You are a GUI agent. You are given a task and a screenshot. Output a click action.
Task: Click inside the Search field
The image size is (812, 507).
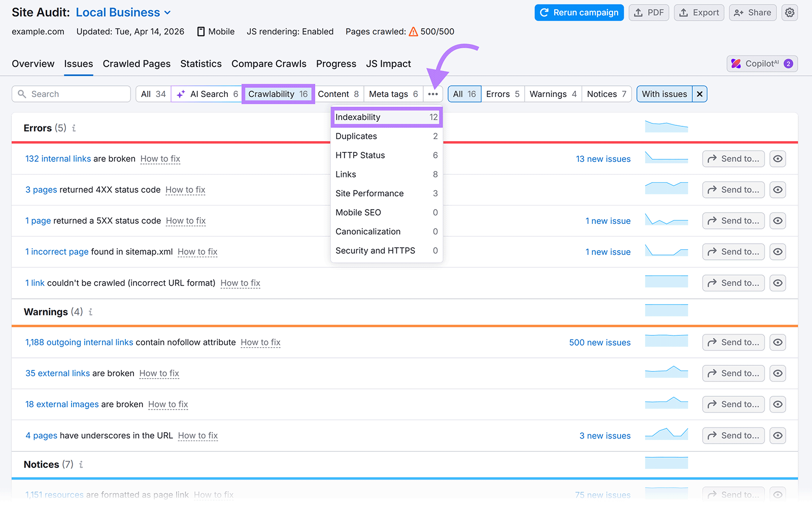71,94
